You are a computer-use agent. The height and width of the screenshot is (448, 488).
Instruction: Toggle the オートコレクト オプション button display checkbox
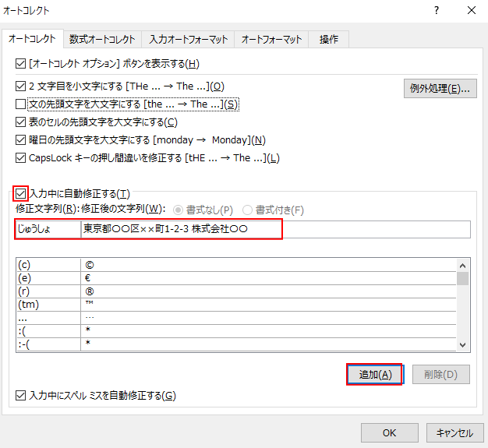21,64
